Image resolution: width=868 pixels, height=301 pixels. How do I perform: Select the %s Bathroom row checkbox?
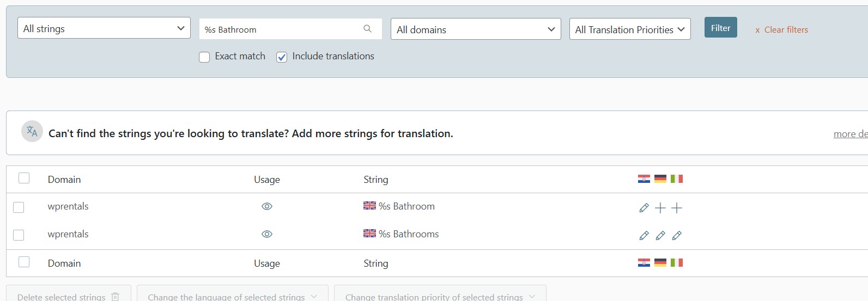tap(19, 207)
